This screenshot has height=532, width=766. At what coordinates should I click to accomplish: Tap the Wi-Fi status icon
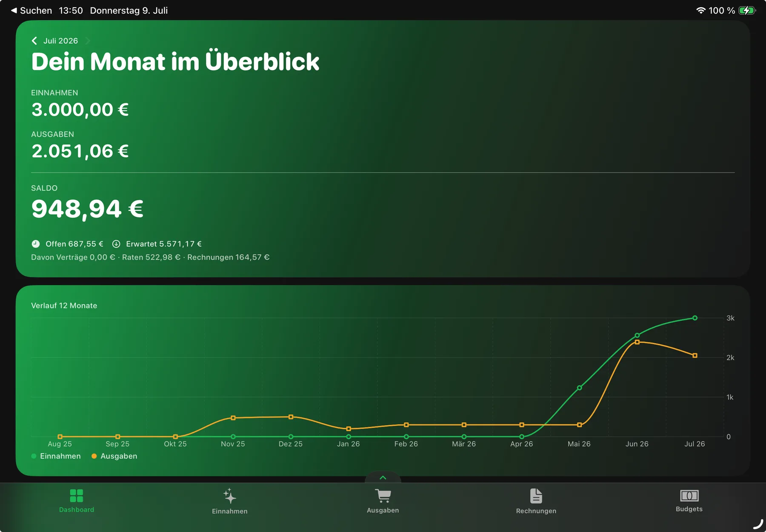701,11
